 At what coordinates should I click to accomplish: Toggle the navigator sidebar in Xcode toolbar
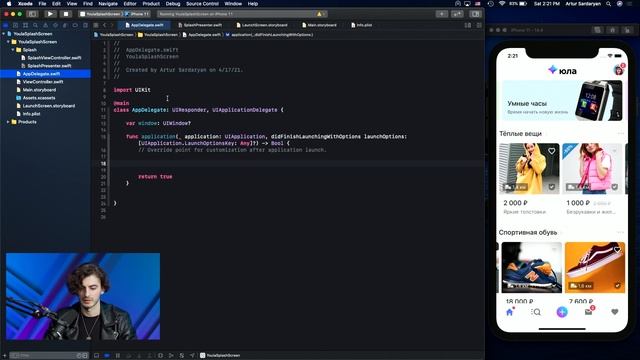pos(32,14)
